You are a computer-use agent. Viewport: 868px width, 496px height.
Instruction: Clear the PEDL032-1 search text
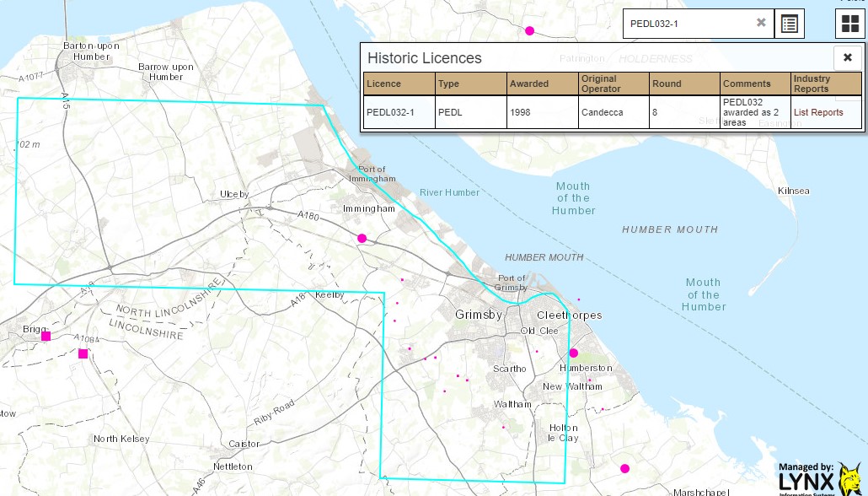tap(761, 23)
